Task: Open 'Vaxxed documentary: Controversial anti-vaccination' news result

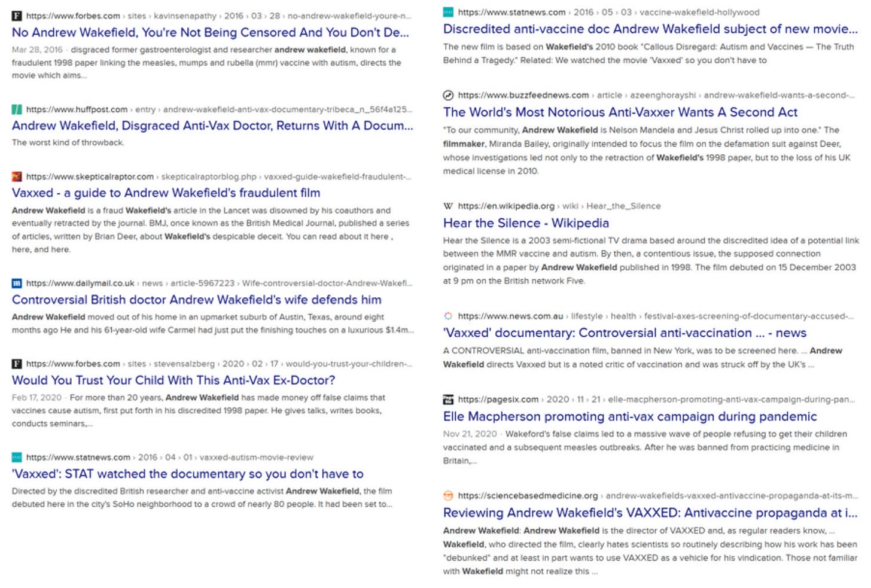Action: pyautogui.click(x=625, y=333)
